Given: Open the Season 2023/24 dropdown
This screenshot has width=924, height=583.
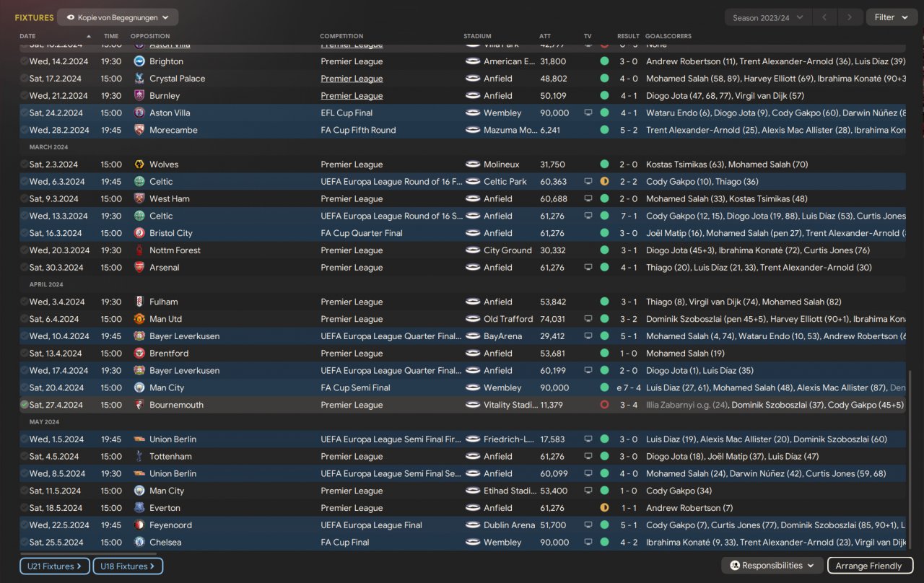Looking at the screenshot, I should click(x=767, y=17).
